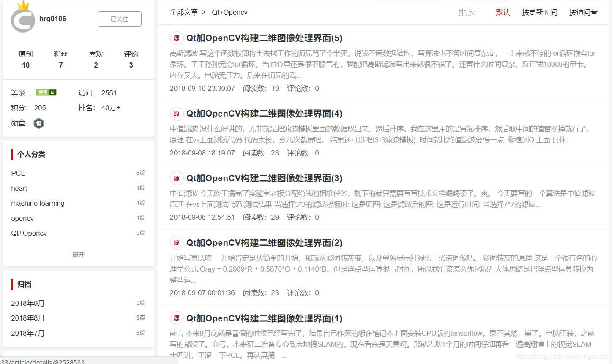This screenshot has height=364, width=612.
Task: Click the 喜欢 2 stat
Action: [96, 60]
